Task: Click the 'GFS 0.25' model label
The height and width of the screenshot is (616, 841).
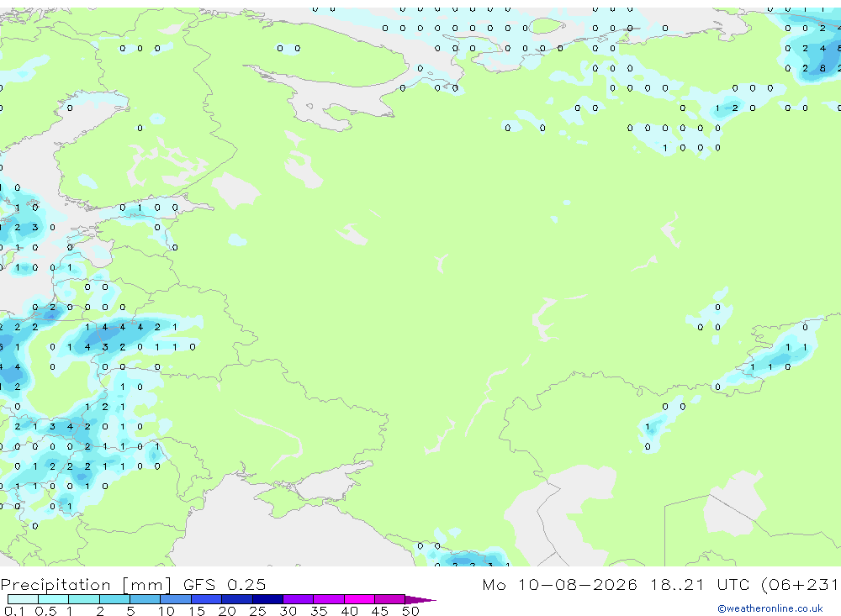Action: pyautogui.click(x=225, y=584)
